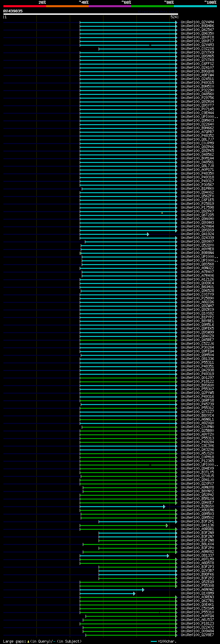The image size is (220, 644).
Task: Select the UniRef100_Q9M4X3 entry
Action: tap(197, 120)
